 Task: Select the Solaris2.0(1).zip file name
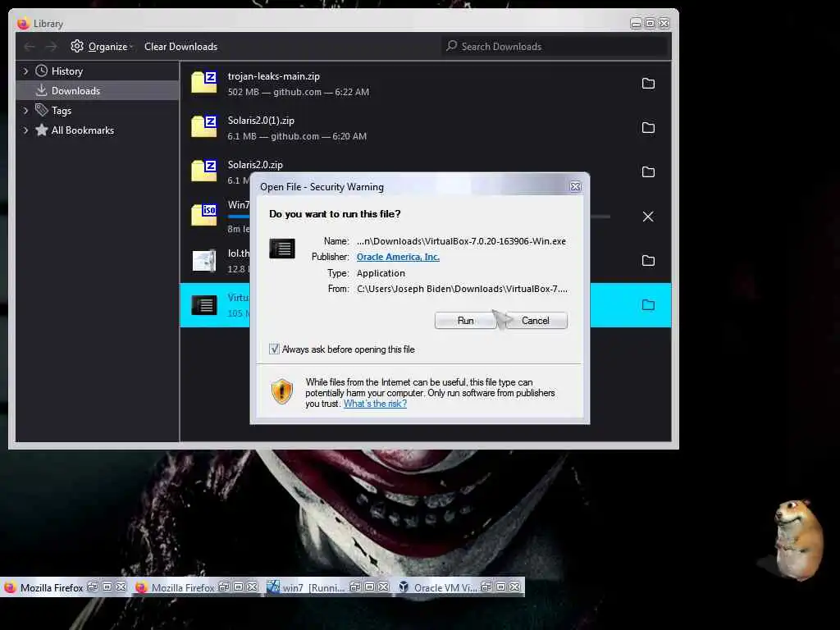261,121
